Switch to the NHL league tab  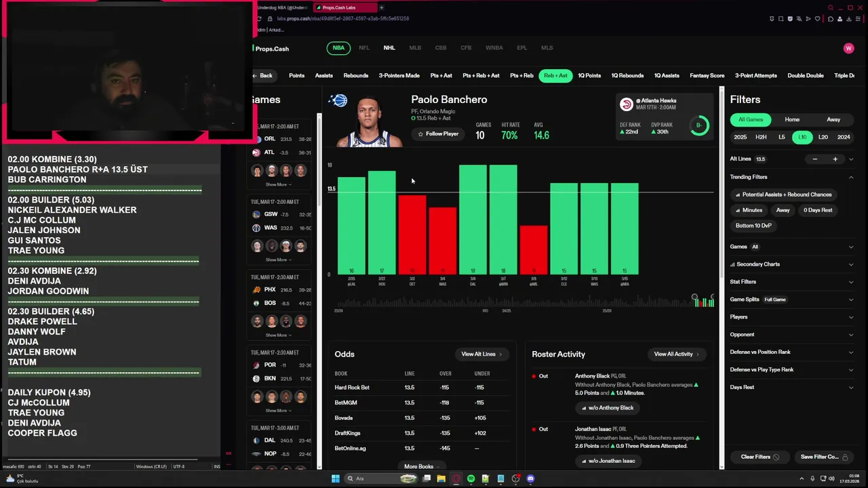389,48
